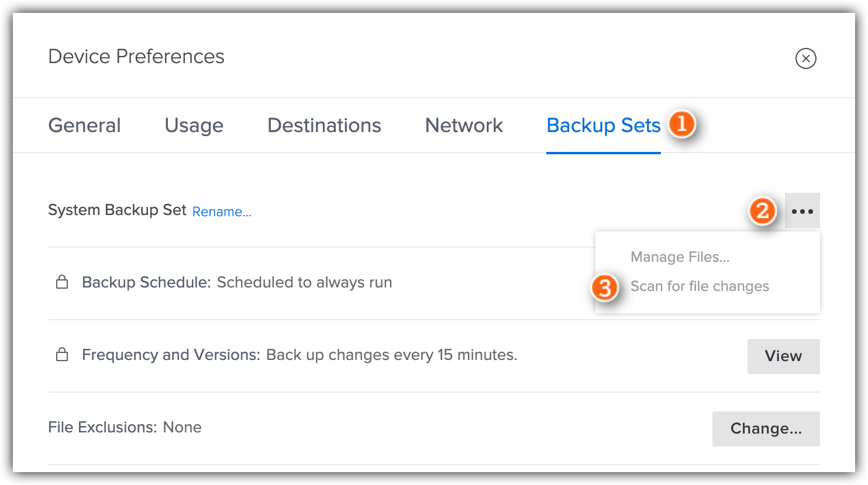The height and width of the screenshot is (485, 868).
Task: Open the ellipsis menu for System Backup Set
Action: tap(802, 210)
